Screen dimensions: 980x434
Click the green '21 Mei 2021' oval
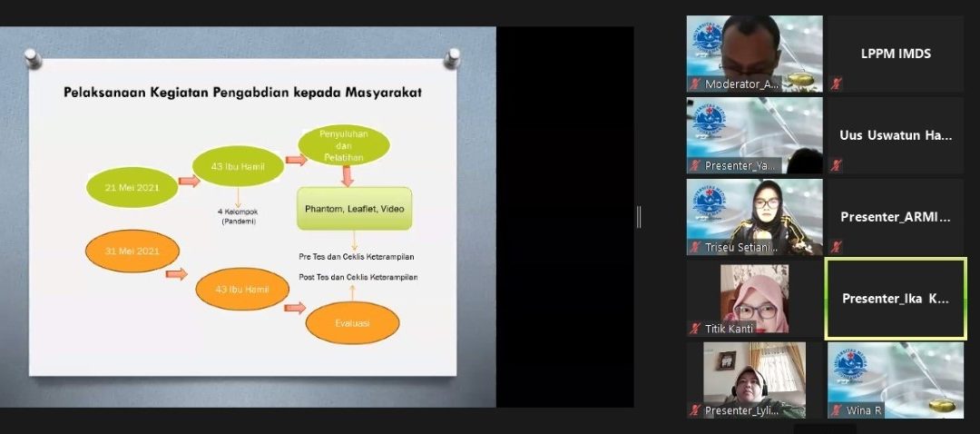pyautogui.click(x=132, y=187)
